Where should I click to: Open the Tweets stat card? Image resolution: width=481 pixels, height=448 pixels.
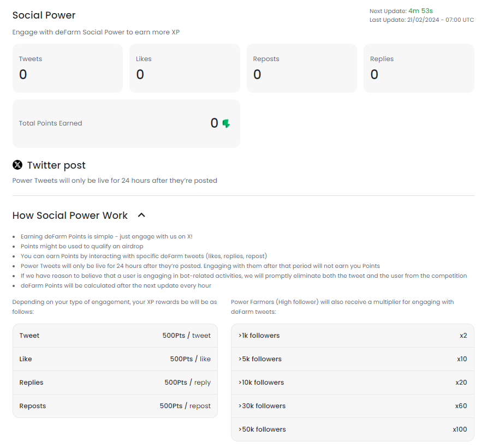pos(68,68)
